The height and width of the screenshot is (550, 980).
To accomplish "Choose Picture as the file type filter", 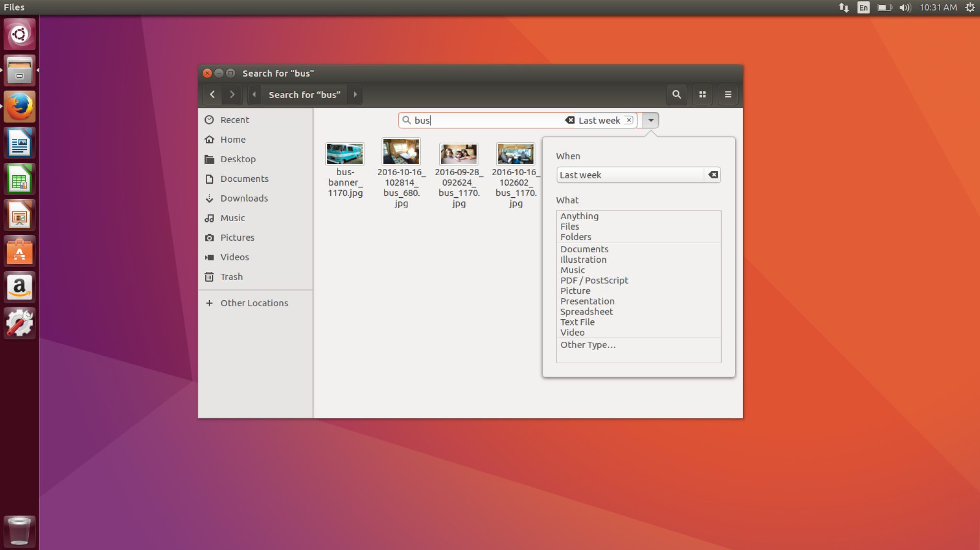I will 575,291.
